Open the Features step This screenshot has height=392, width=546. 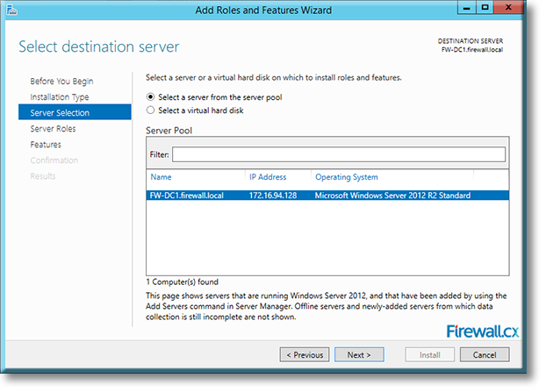46,145
